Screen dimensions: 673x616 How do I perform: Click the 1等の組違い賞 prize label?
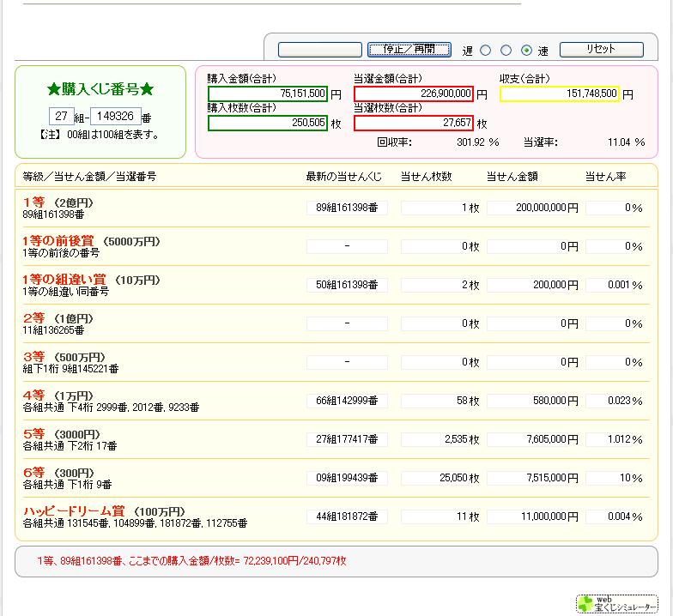click(91, 280)
